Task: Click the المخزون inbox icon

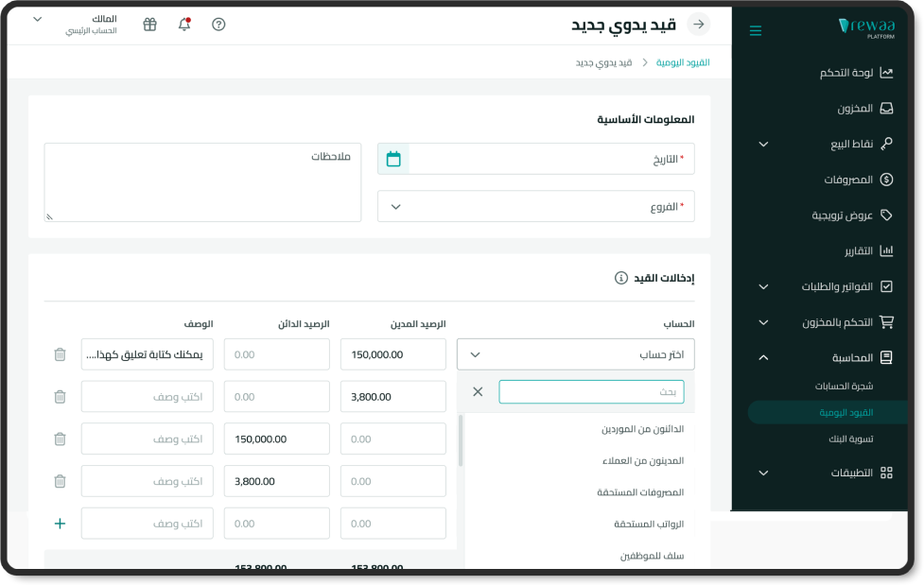Action: pyautogui.click(x=886, y=109)
